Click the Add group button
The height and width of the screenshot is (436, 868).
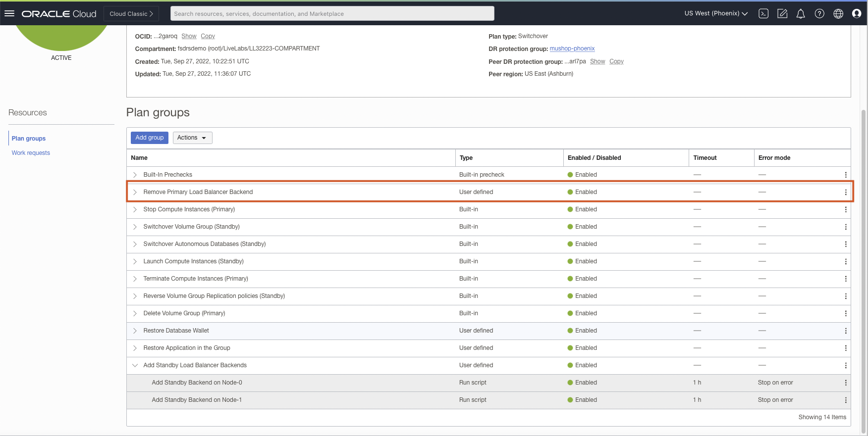[x=149, y=138]
